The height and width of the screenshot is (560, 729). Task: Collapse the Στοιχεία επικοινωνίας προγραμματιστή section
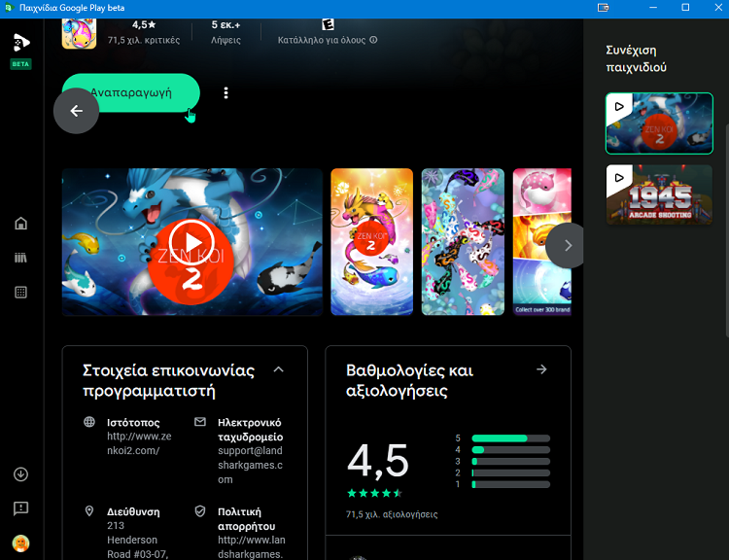278,369
